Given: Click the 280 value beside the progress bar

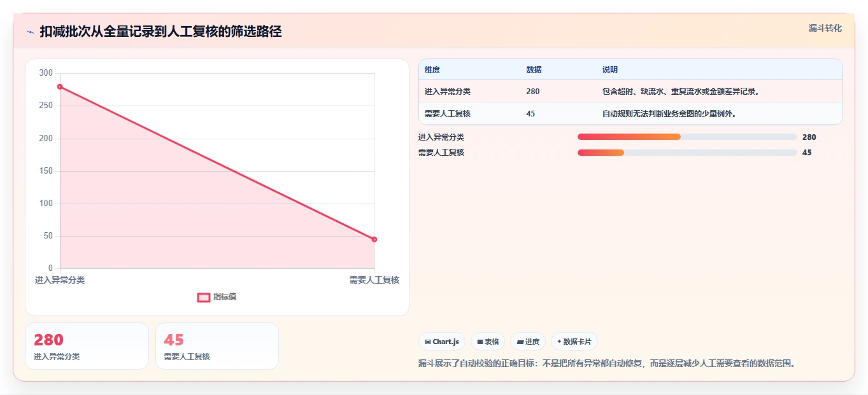Looking at the screenshot, I should [809, 137].
